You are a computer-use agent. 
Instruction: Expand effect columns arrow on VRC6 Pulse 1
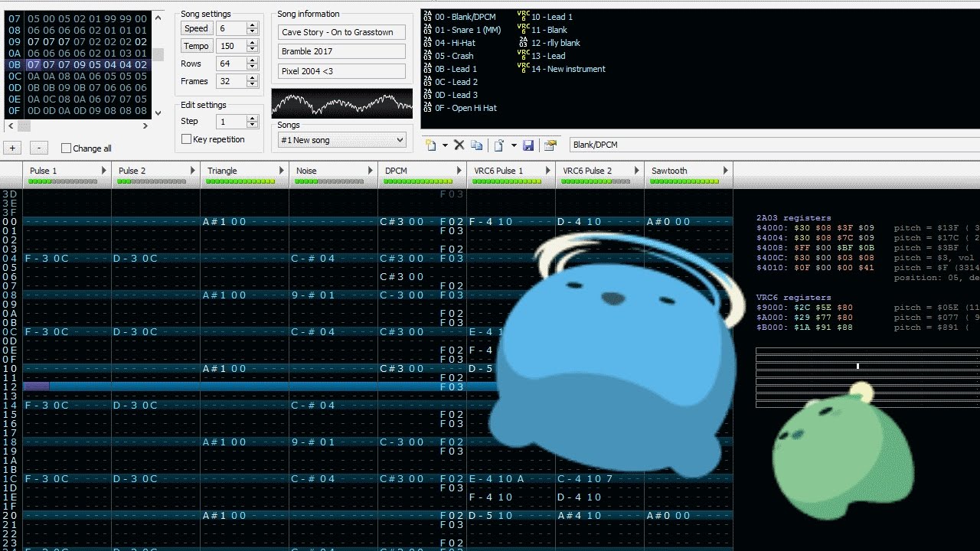pyautogui.click(x=548, y=171)
